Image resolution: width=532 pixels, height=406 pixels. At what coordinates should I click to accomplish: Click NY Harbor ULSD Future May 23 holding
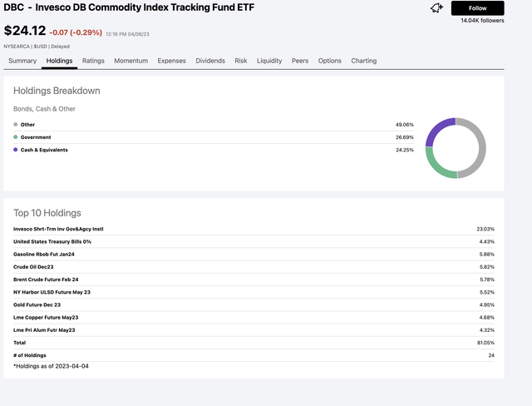coord(52,292)
